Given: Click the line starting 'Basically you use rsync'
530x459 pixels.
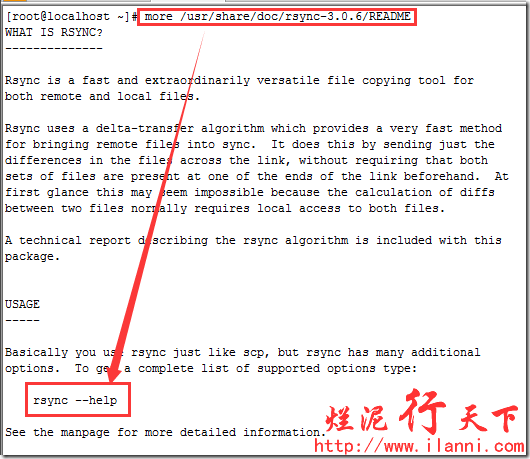Looking at the screenshot, I should click(x=242, y=353).
